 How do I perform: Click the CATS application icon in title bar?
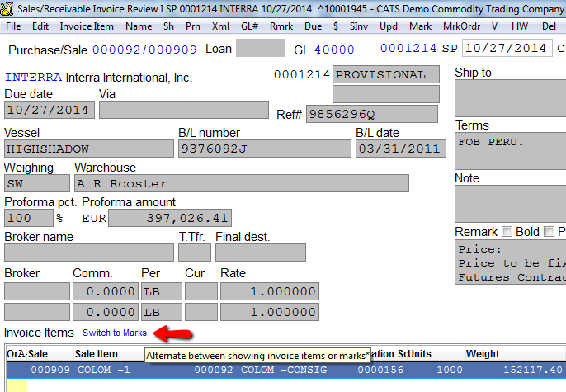7,8
